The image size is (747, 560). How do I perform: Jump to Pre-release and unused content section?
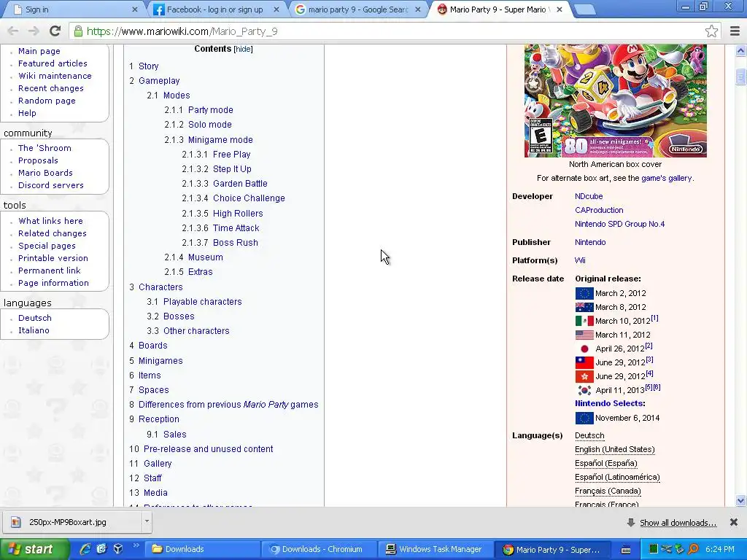point(208,449)
